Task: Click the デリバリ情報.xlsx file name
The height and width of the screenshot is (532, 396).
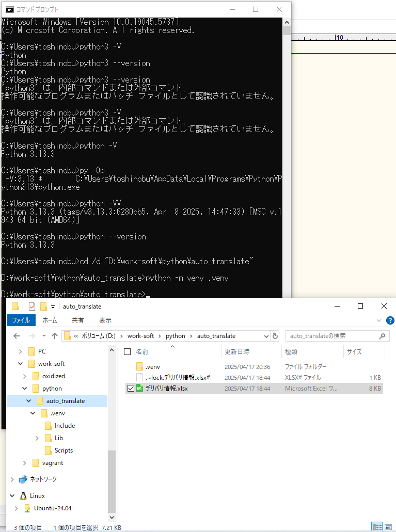Action: [x=166, y=389]
